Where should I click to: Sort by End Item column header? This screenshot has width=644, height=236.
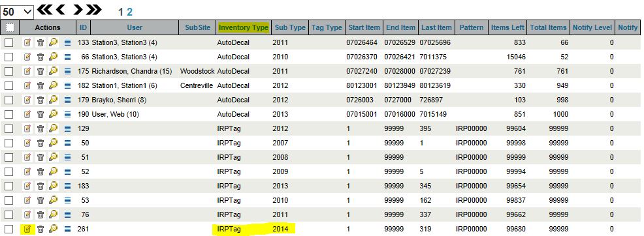click(400, 27)
